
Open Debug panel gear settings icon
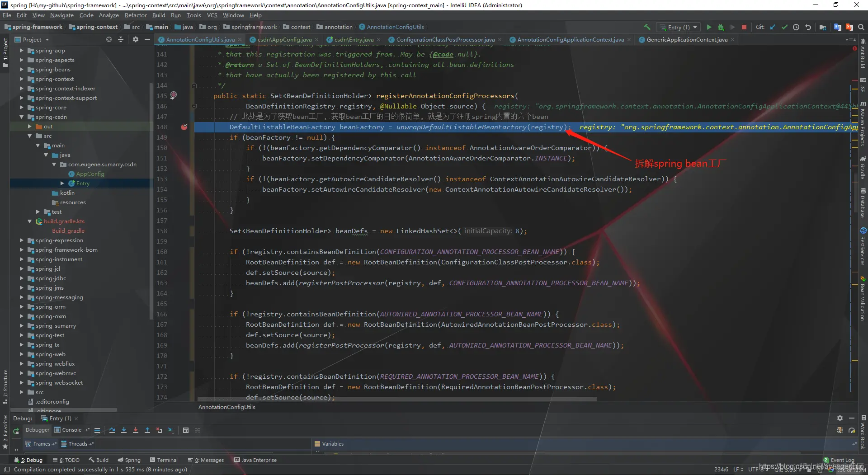tap(840, 419)
